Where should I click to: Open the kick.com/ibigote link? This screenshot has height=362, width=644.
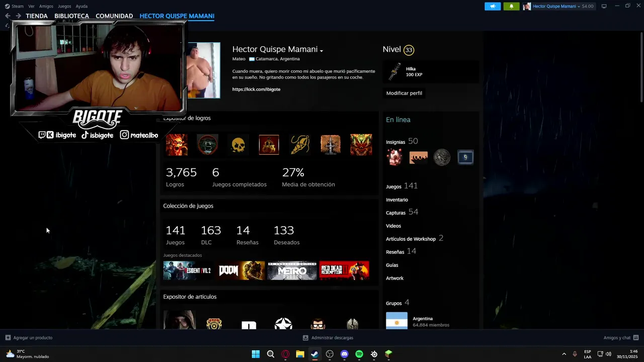pos(256,89)
